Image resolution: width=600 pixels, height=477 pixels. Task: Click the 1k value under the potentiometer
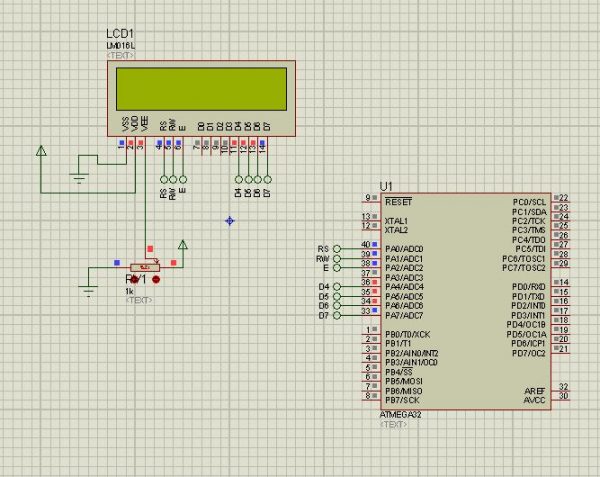click(129, 291)
